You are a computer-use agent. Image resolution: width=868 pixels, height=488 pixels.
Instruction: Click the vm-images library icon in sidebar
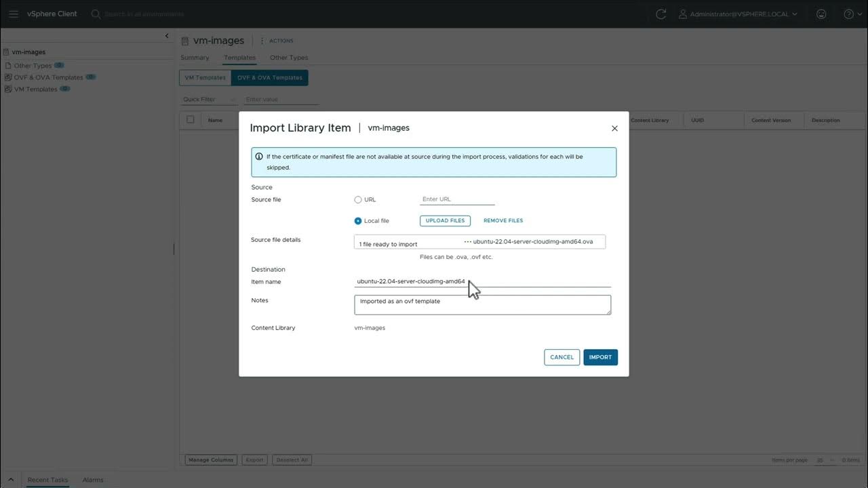[x=6, y=52]
